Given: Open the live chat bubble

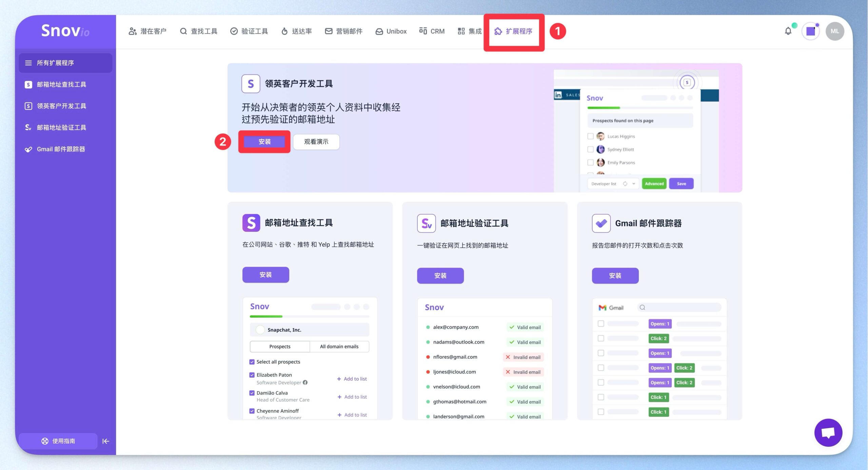Looking at the screenshot, I should click(x=828, y=432).
